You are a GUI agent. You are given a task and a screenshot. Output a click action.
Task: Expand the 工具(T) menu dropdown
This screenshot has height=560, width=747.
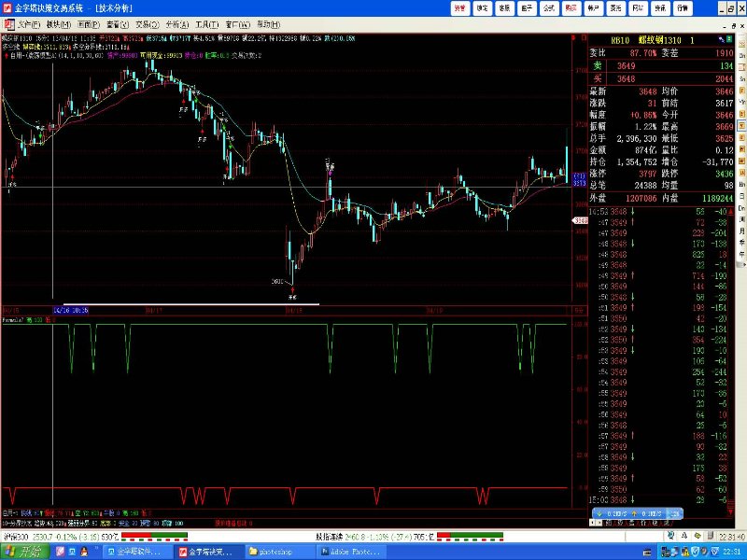[206, 23]
